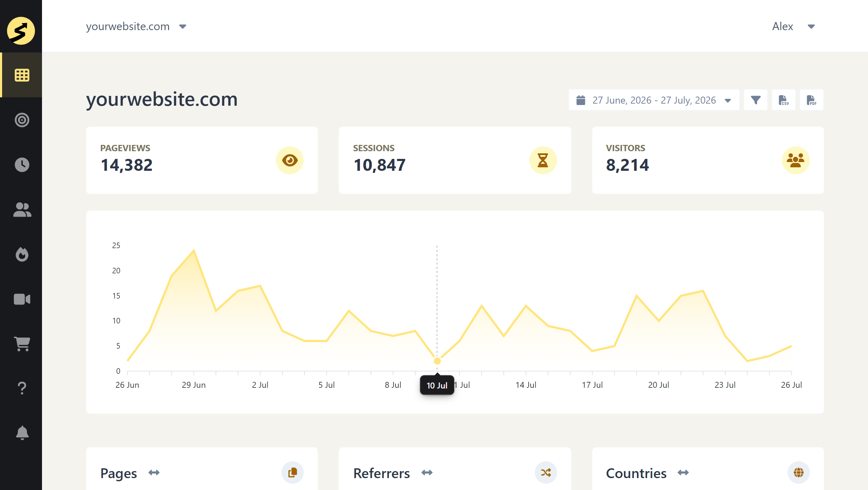Expand the Countries panel with its arrows icon

coord(683,473)
